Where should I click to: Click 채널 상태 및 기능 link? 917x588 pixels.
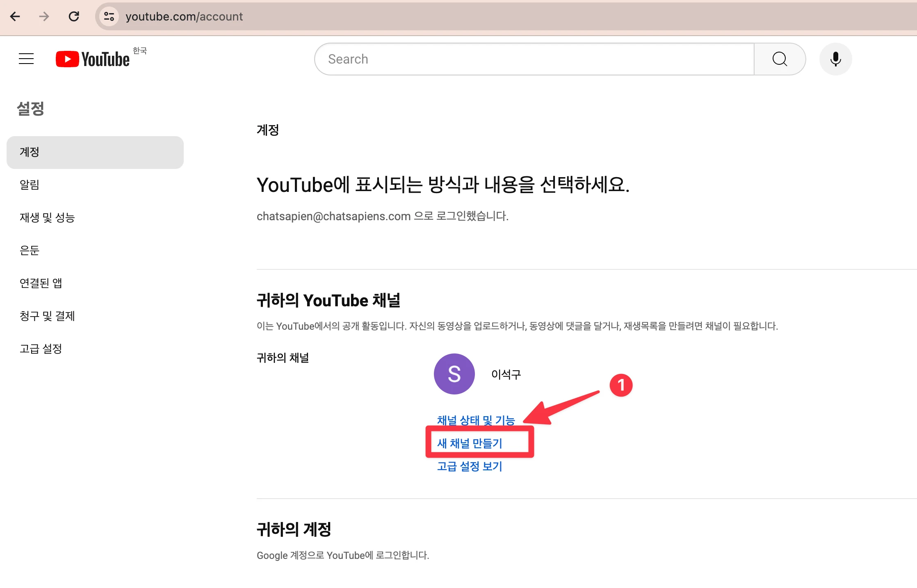pyautogui.click(x=476, y=420)
